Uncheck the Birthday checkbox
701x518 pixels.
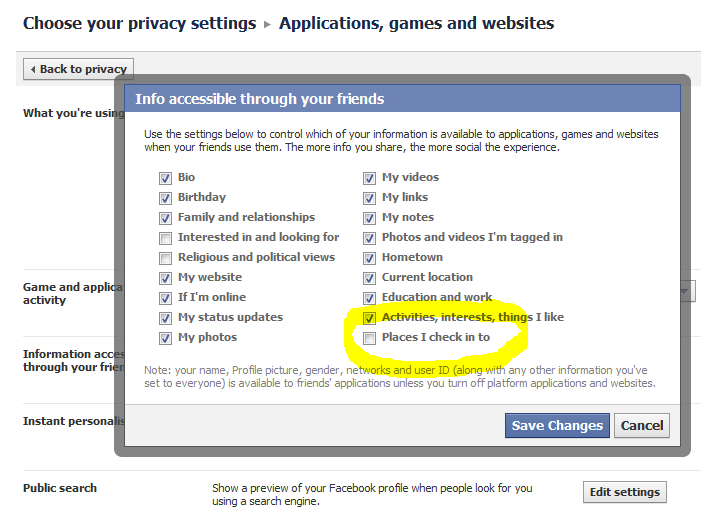pos(165,198)
